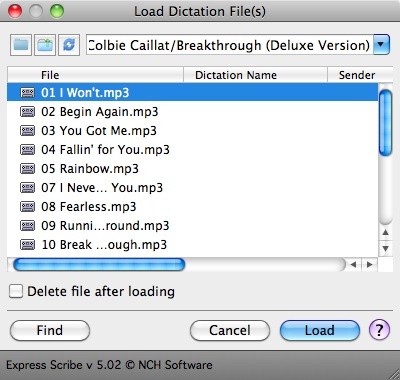
Task: Click the Dictation Name column header
Action: click(255, 75)
